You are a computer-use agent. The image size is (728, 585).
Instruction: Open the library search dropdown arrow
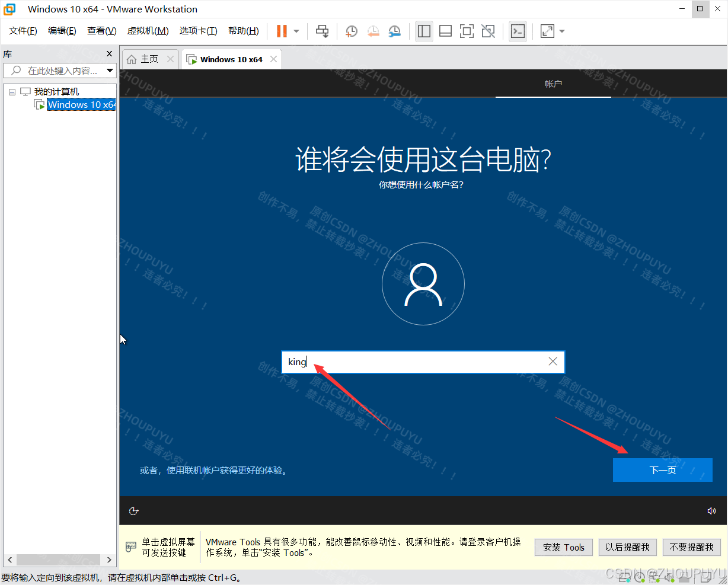click(110, 71)
